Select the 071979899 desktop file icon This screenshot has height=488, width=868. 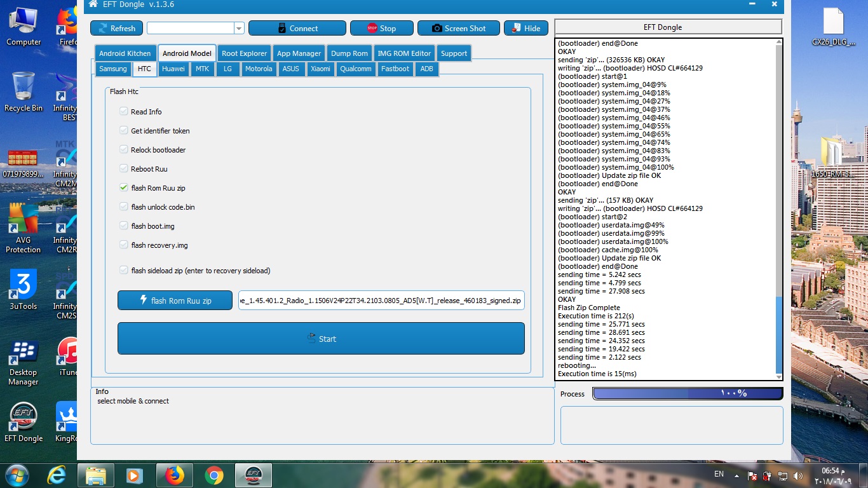point(24,164)
